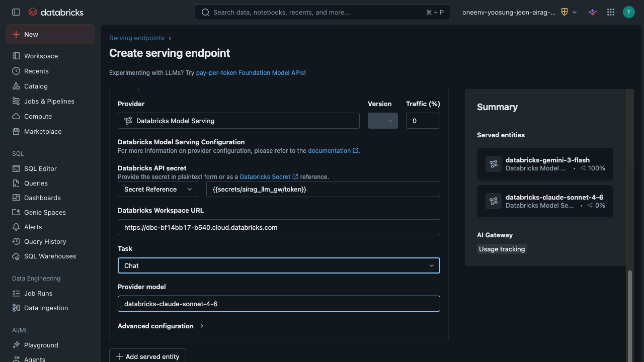
Task: Click the claude-sonnet-4-6 entity model icon
Action: click(x=494, y=201)
